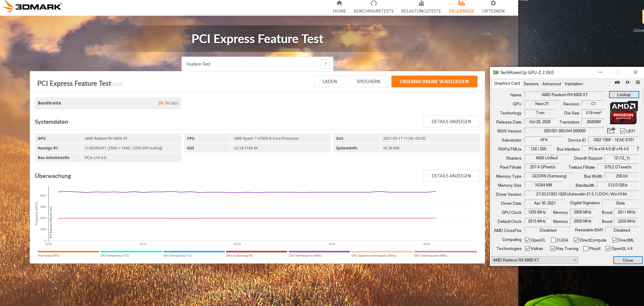Switch to the Sensors tab in GPU-Z
Screen dimensions: 644x306
tap(531, 84)
